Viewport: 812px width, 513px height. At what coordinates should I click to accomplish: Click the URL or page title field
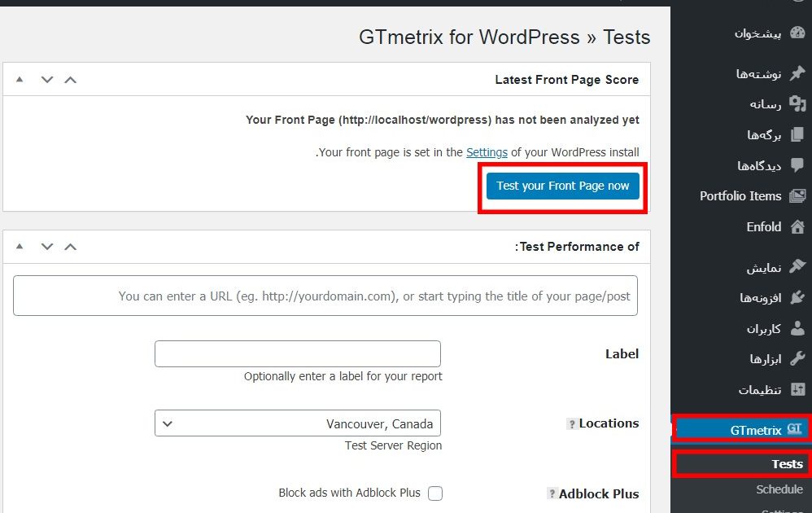325,296
